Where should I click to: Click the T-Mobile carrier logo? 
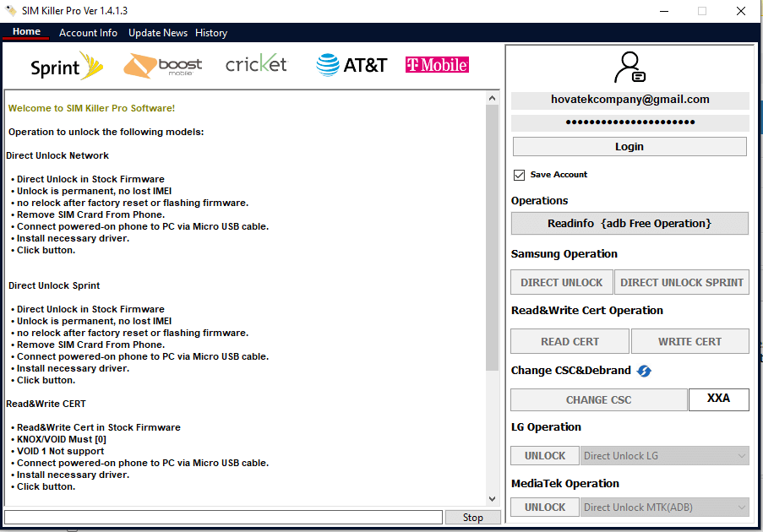coord(437,65)
